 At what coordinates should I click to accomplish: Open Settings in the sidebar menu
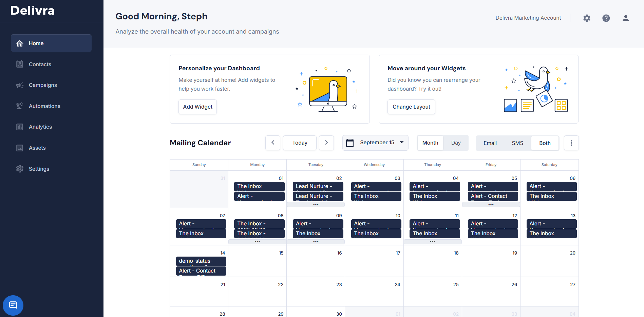(39, 169)
